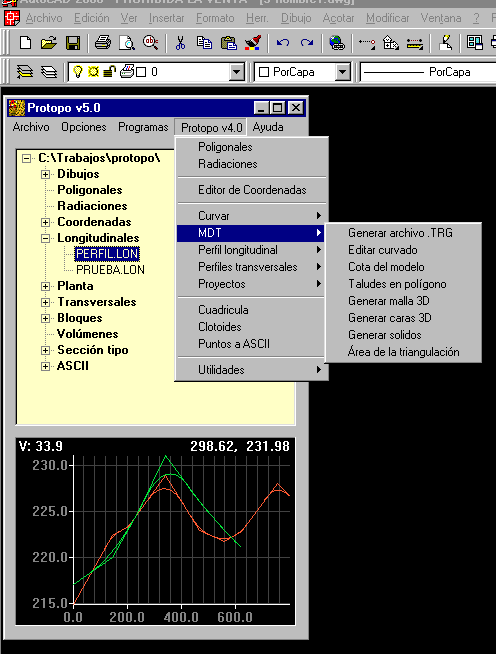Select the PRUEBA.LON file
The height and width of the screenshot is (654, 496).
(110, 270)
